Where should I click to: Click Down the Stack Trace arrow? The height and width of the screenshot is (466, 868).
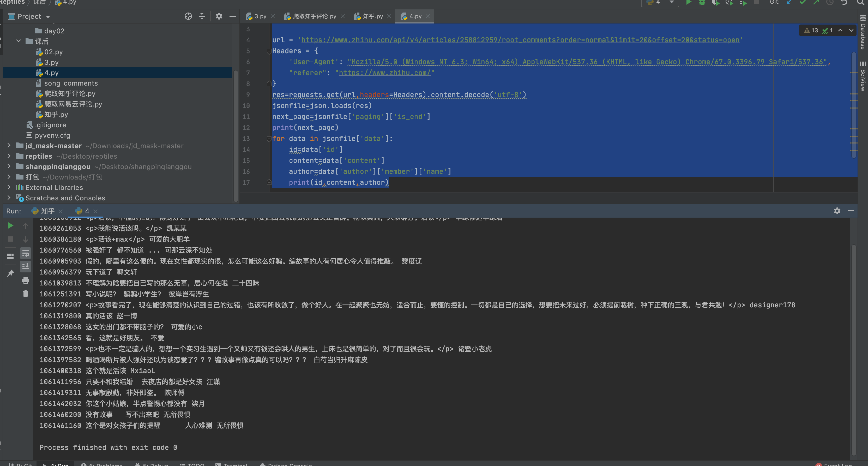pyautogui.click(x=26, y=239)
